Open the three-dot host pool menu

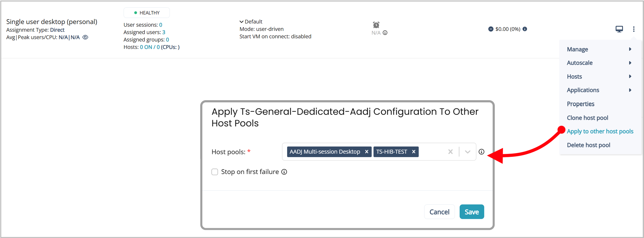coord(634,29)
